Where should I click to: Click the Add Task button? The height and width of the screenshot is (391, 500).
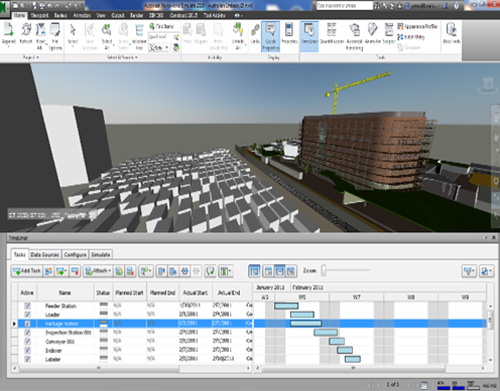[27, 271]
